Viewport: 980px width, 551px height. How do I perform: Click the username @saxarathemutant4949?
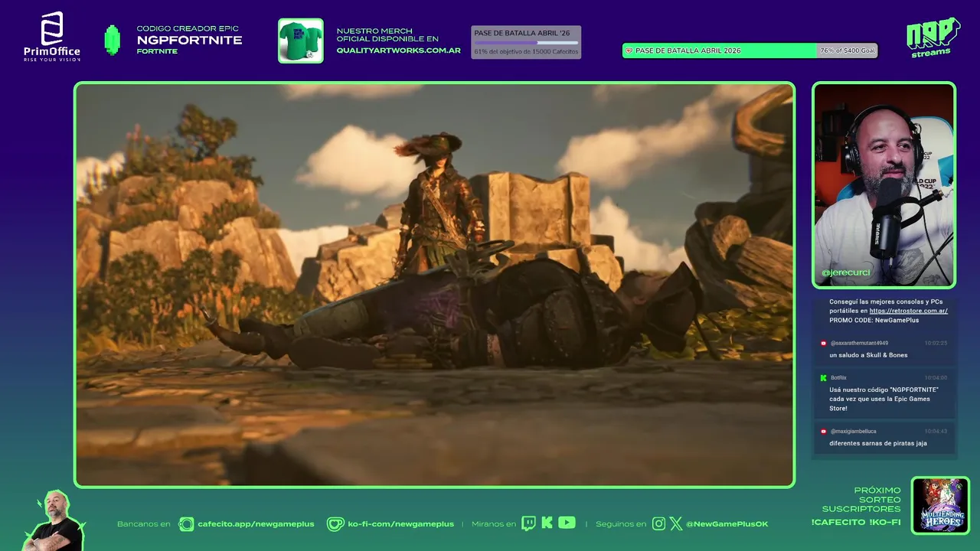pyautogui.click(x=859, y=343)
